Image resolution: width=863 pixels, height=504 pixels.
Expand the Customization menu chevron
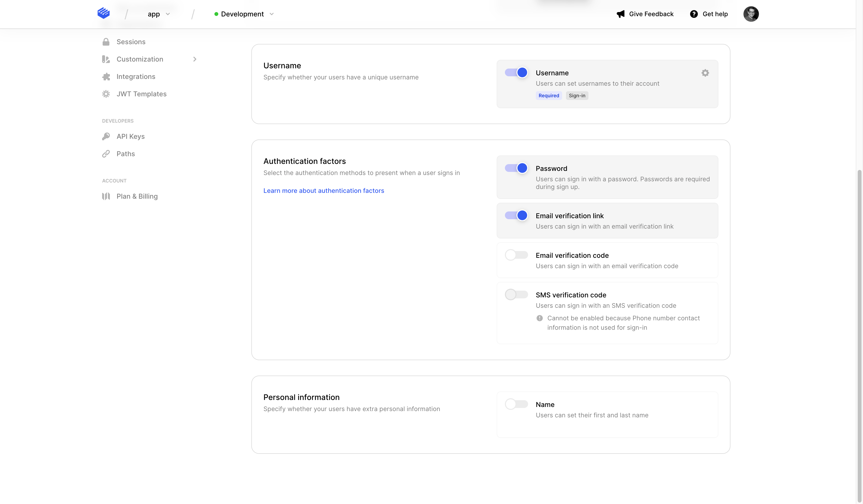click(195, 59)
